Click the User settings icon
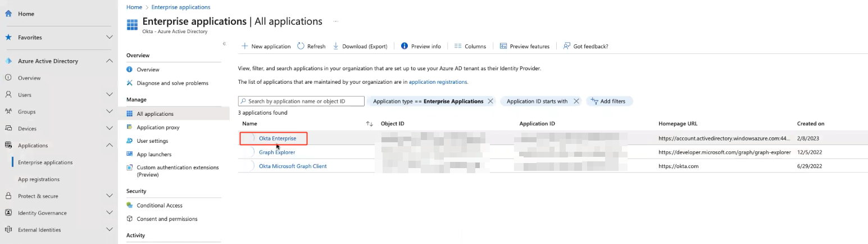Viewport: 868px width, 244px height. pyautogui.click(x=130, y=141)
